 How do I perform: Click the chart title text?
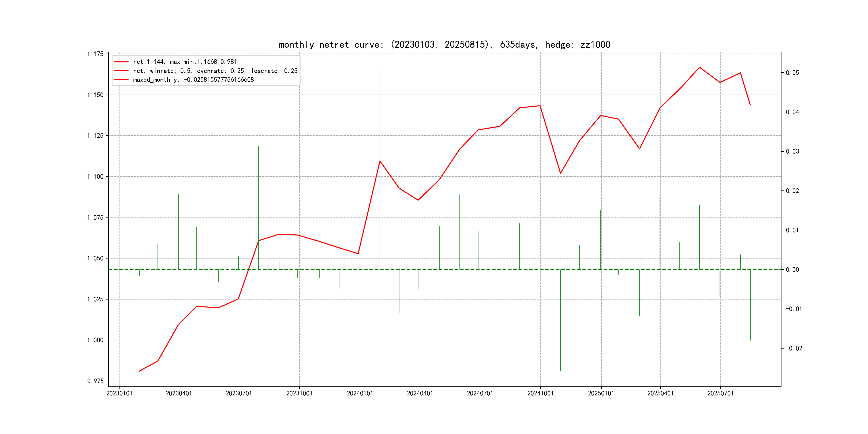click(444, 44)
